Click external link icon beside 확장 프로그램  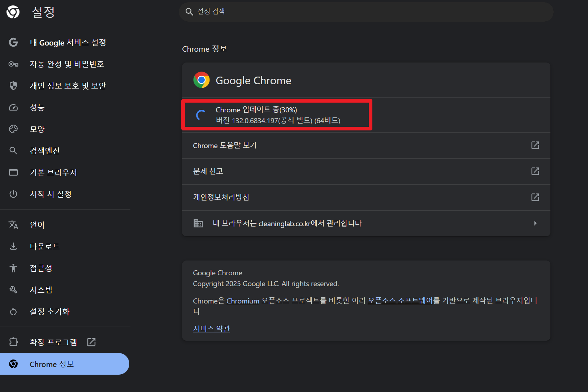(91, 342)
